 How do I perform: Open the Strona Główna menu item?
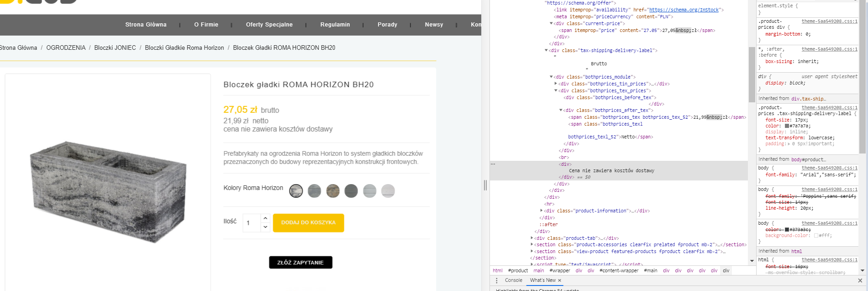[146, 25]
